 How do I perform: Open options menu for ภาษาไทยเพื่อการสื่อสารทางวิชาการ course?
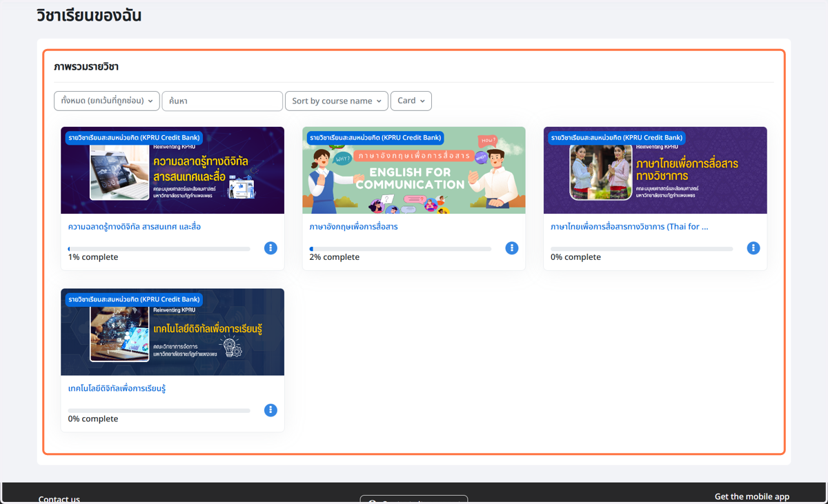pos(753,248)
